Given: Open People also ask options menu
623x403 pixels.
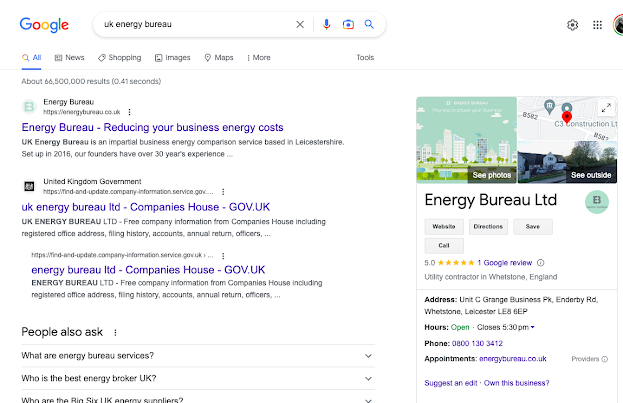Looking at the screenshot, I should click(x=115, y=333).
